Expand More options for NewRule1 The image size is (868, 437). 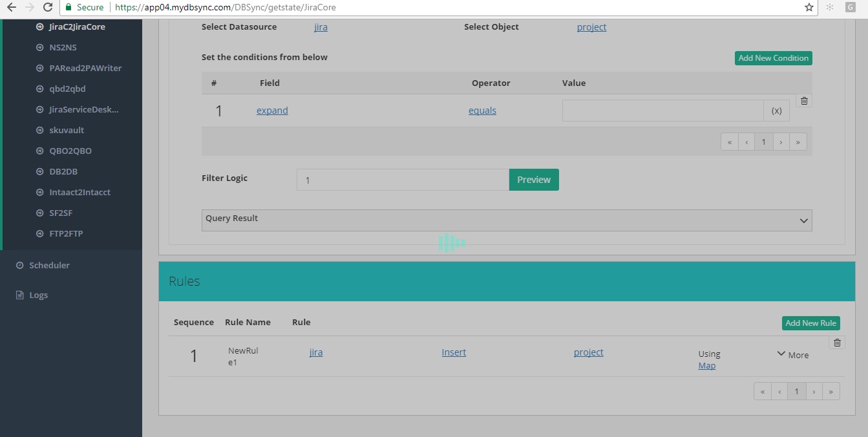click(792, 355)
